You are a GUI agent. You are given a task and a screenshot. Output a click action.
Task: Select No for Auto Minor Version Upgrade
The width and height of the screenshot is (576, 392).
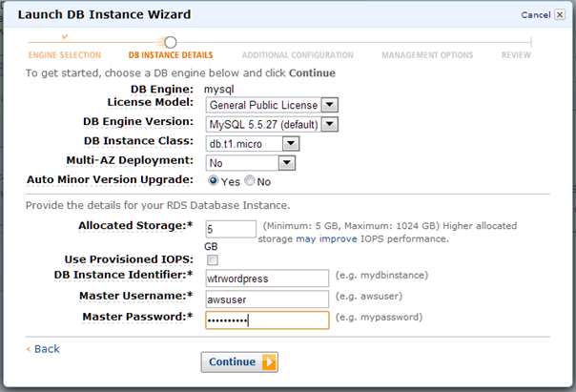coord(250,180)
